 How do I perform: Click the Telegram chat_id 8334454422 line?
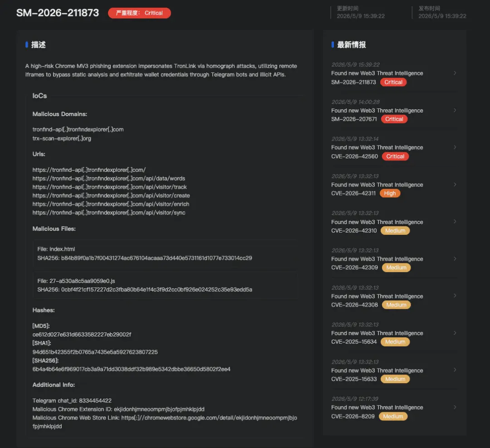point(72,400)
